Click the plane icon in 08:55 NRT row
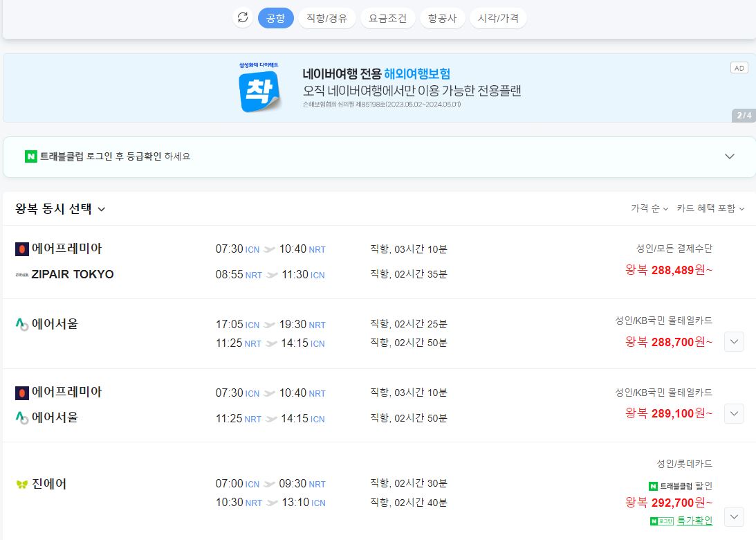 pyautogui.click(x=273, y=275)
